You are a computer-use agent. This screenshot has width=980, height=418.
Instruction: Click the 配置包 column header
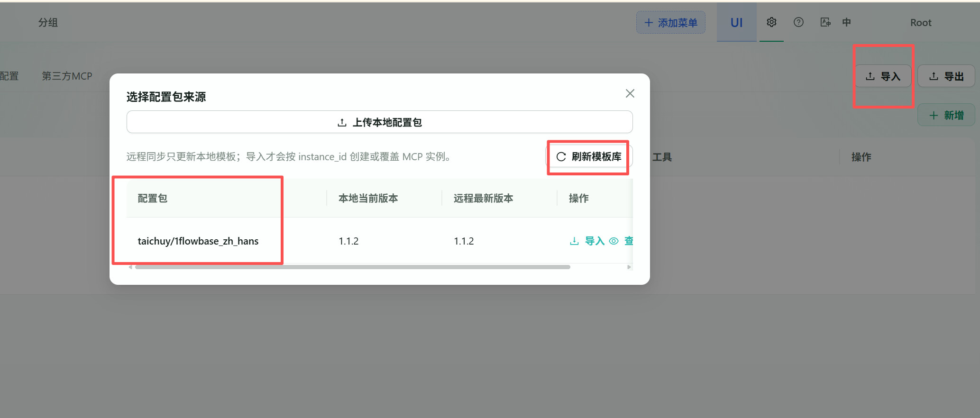(226, 198)
